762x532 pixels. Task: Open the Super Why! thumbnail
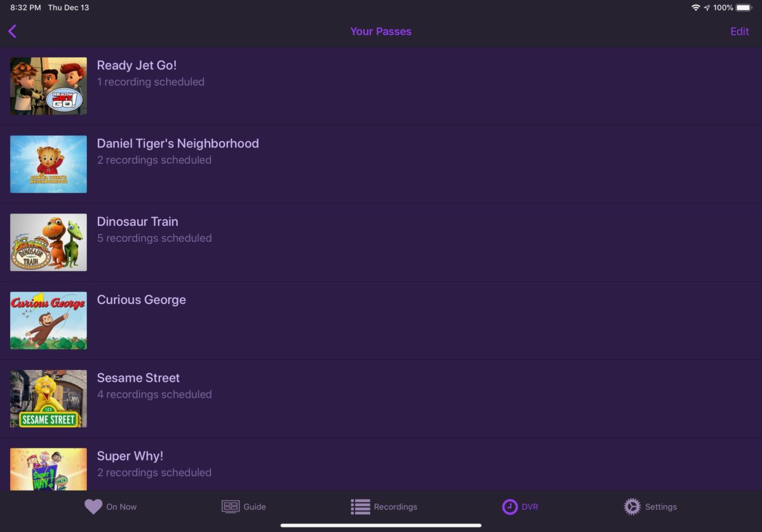tap(48, 469)
